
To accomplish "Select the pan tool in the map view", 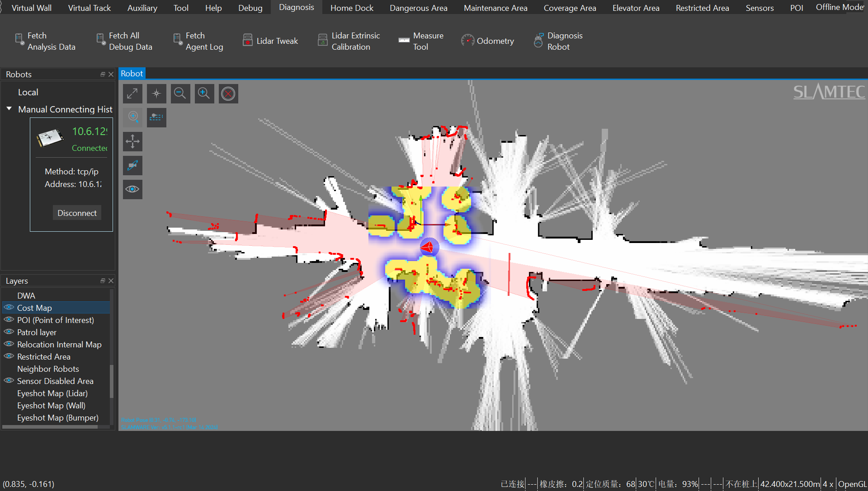I will point(132,141).
